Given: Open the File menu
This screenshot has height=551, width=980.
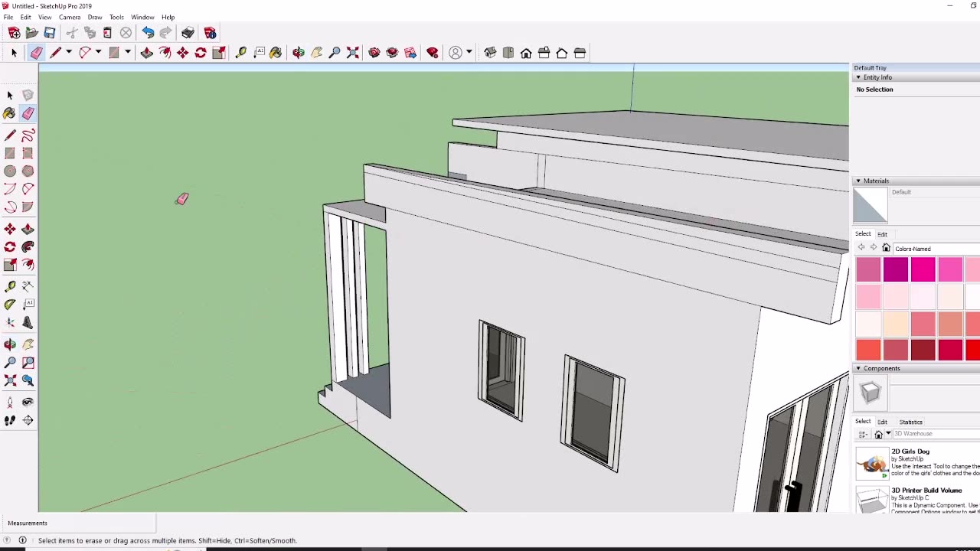Looking at the screenshot, I should coord(8,17).
